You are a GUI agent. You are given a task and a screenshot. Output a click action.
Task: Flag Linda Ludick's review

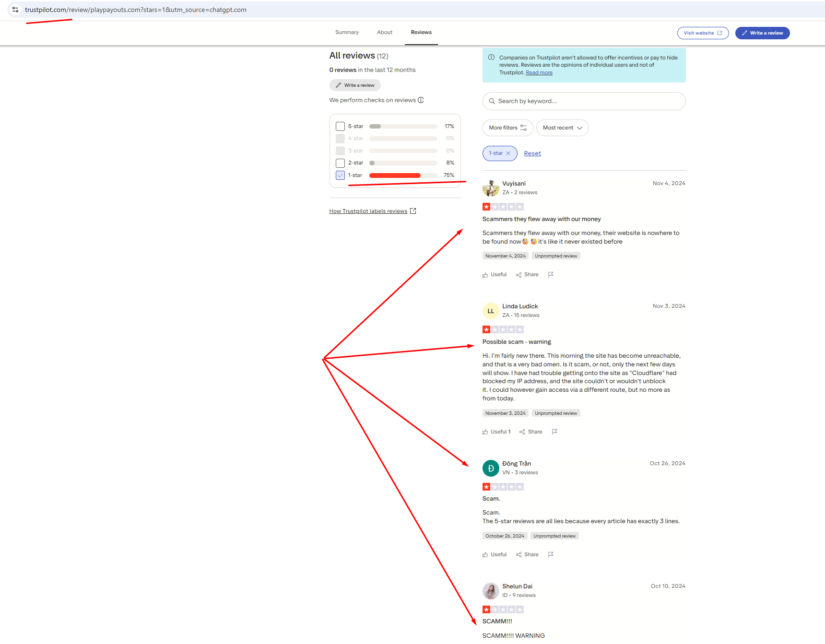pos(554,432)
